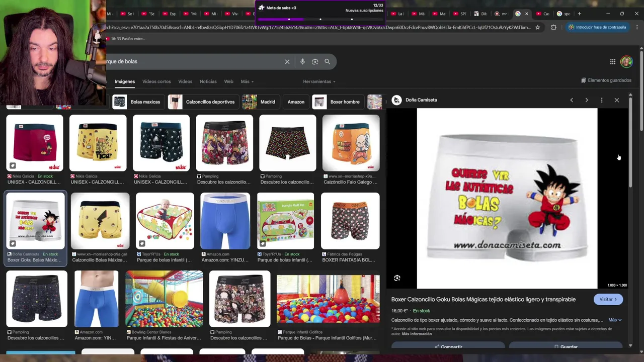
Task: Open Doña Camiseta site favicon
Action: [x=396, y=100]
